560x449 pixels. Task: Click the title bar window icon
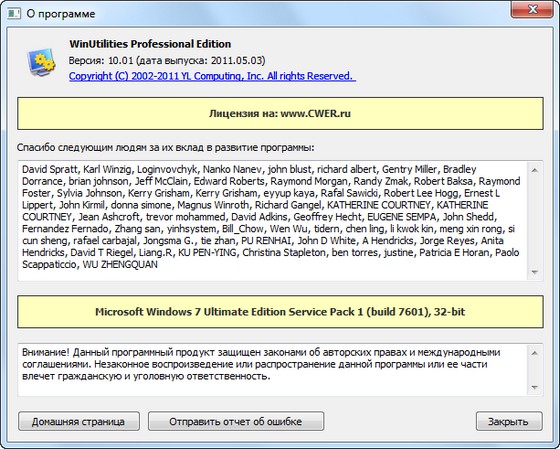click(14, 14)
